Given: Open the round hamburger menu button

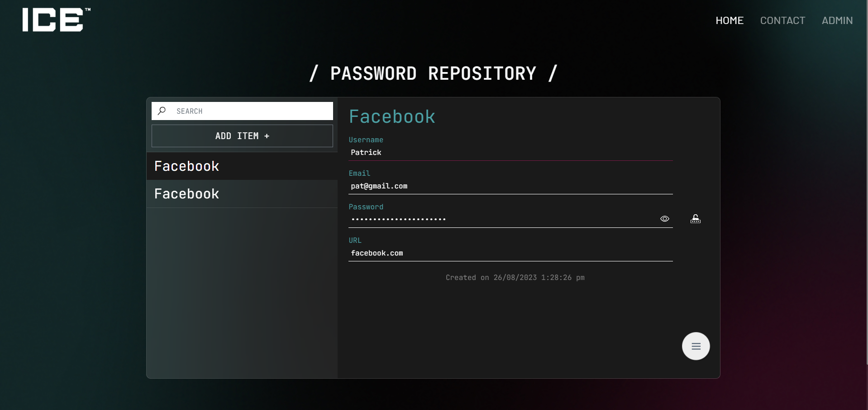Looking at the screenshot, I should click(x=696, y=346).
